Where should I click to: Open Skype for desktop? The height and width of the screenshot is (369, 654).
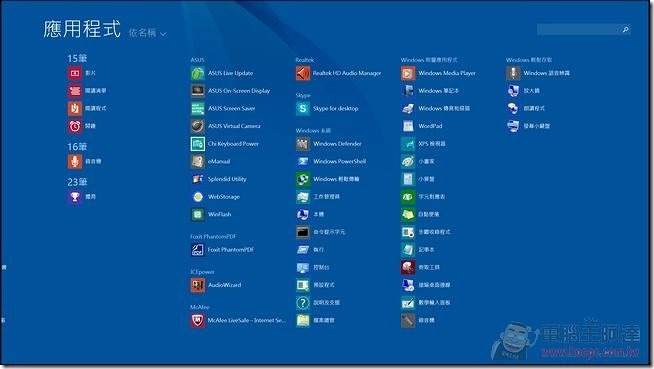coord(327,108)
